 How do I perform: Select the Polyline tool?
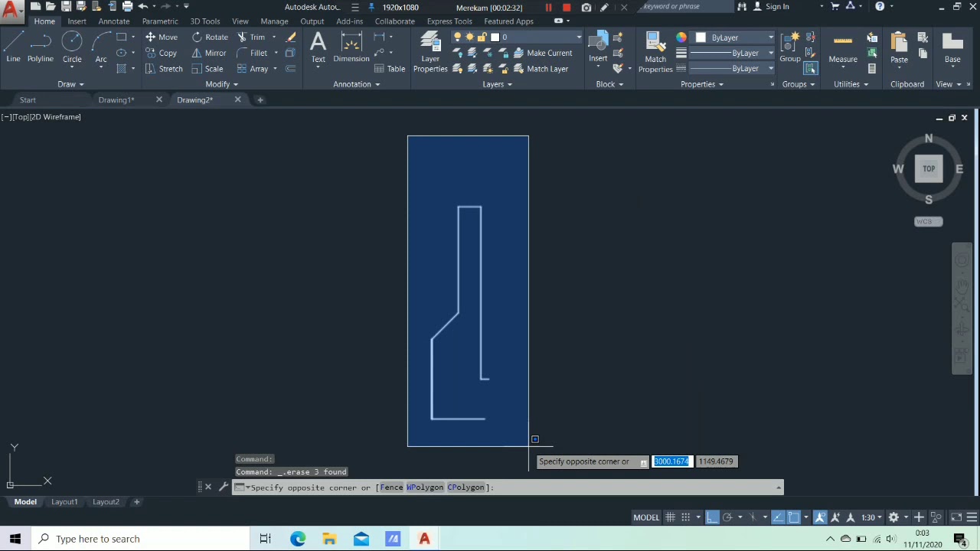point(41,47)
